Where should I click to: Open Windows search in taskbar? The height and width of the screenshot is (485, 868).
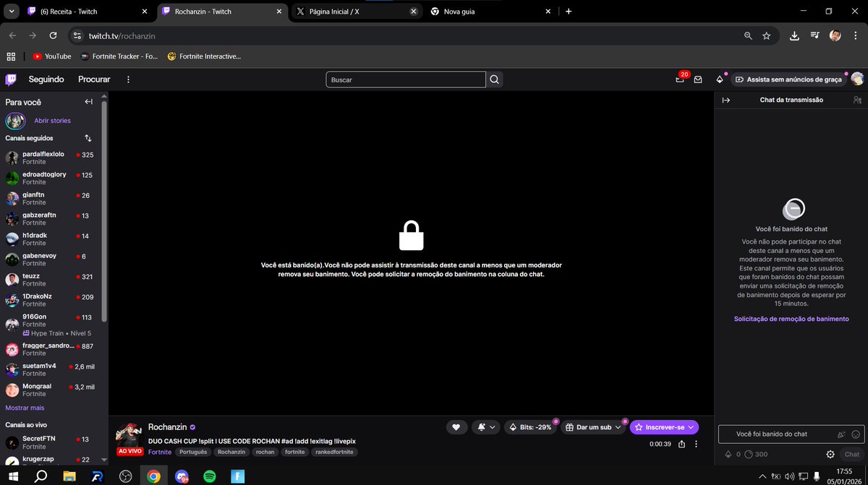pos(41,476)
